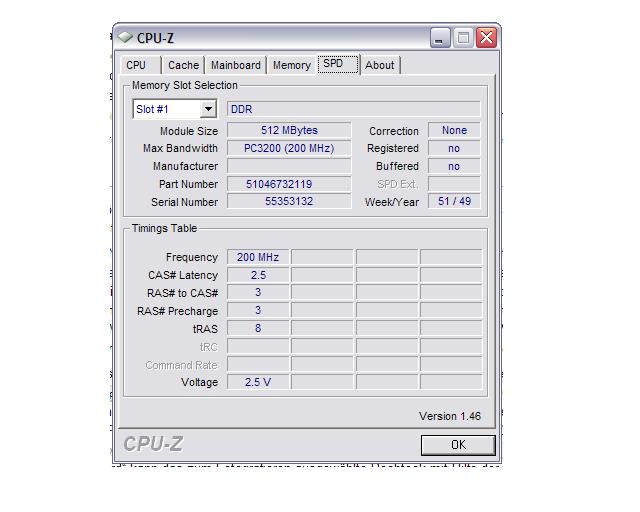Screen dimensions: 640x512
Task: Select the Memory tab
Action: (291, 65)
